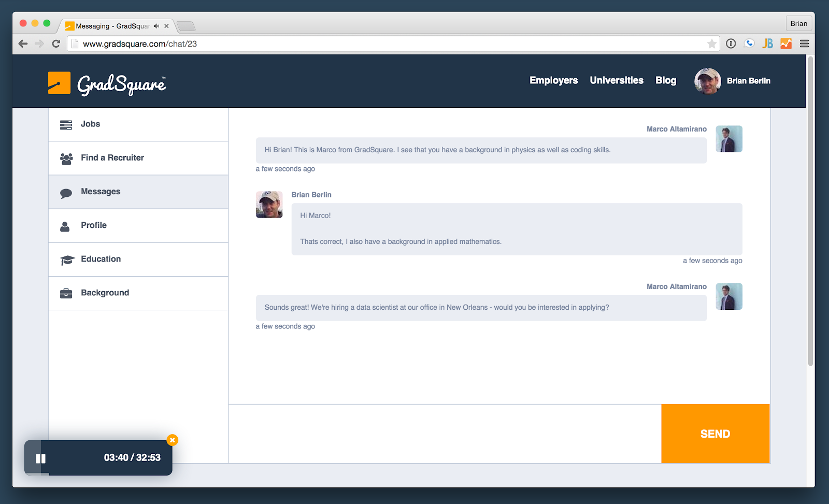Bookmark this page with the star icon
Viewport: 829px width, 504px height.
pyautogui.click(x=712, y=44)
